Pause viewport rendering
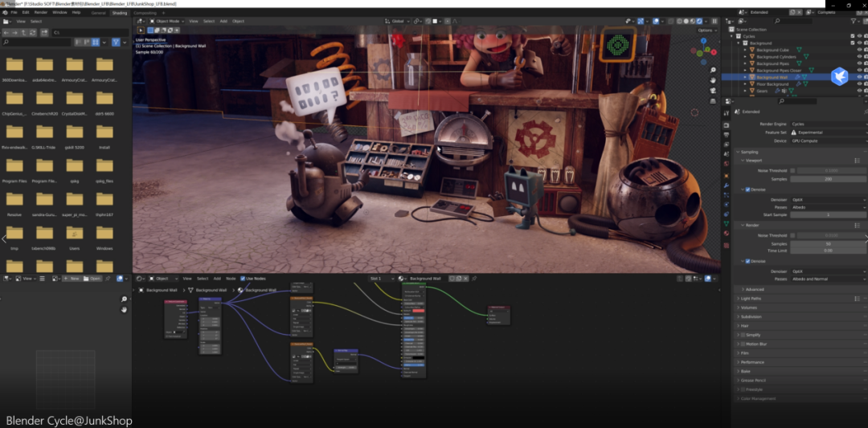The width and height of the screenshot is (868, 428). pyautogui.click(x=714, y=21)
